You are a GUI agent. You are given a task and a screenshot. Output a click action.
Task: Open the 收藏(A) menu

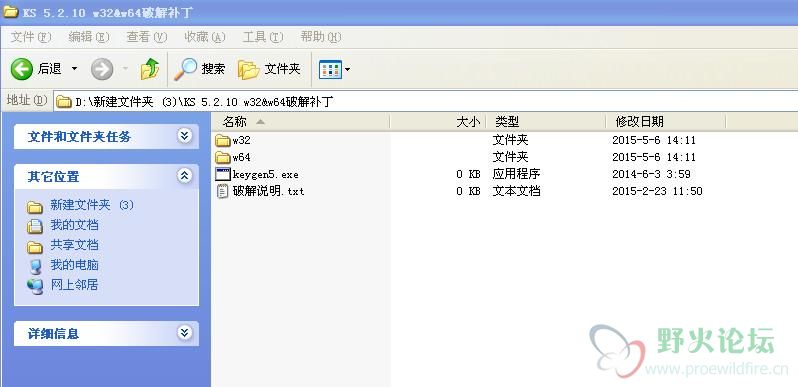tap(205, 37)
